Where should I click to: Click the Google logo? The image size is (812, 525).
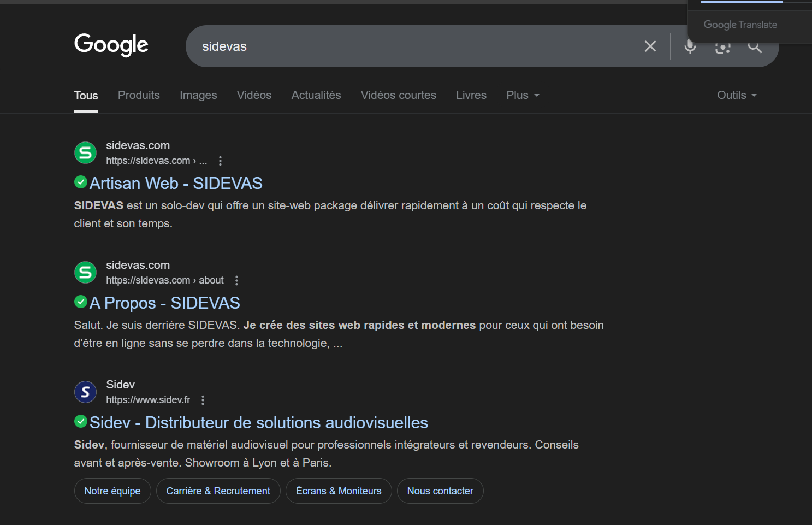point(111,45)
